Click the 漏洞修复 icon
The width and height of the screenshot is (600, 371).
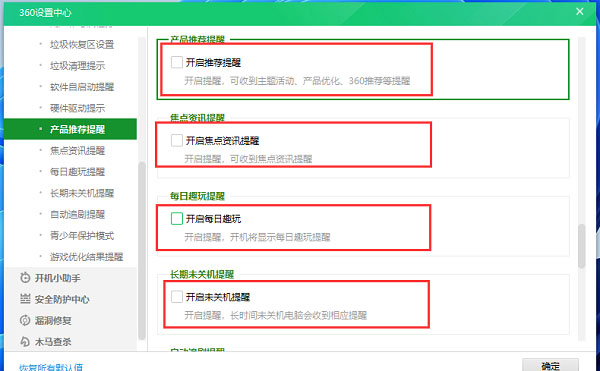25,321
